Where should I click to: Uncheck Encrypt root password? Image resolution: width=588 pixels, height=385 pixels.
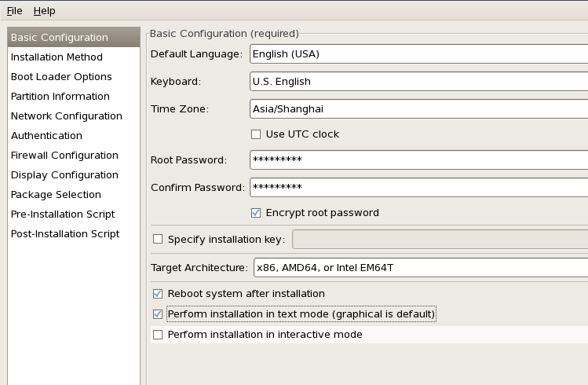[256, 213]
